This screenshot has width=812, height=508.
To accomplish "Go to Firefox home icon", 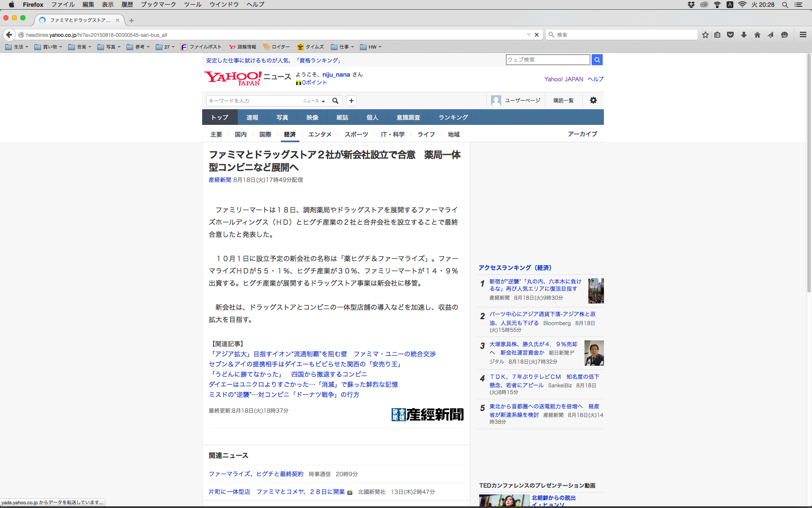I will (x=757, y=35).
